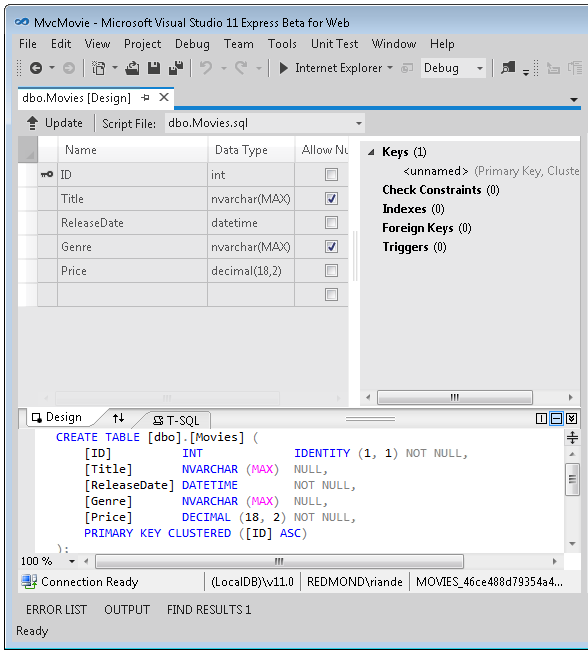Click the Open File toolbar icon
The height and width of the screenshot is (652, 588).
coord(133,68)
